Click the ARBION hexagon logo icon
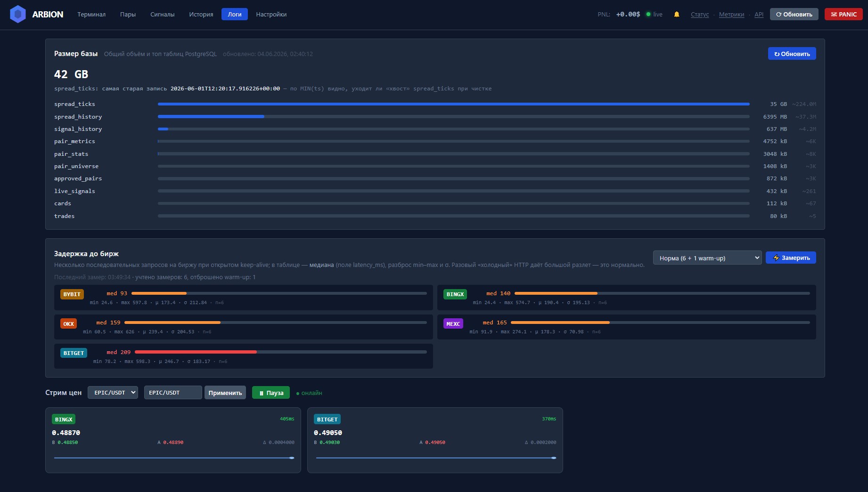Image resolution: width=868 pixels, height=492 pixels. 18,14
